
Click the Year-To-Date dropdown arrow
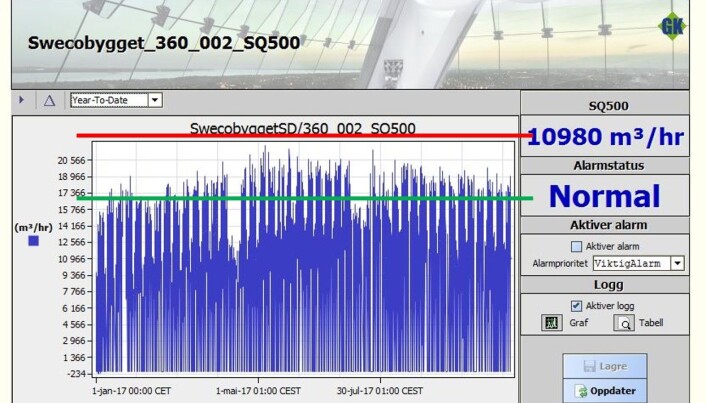[x=154, y=100]
